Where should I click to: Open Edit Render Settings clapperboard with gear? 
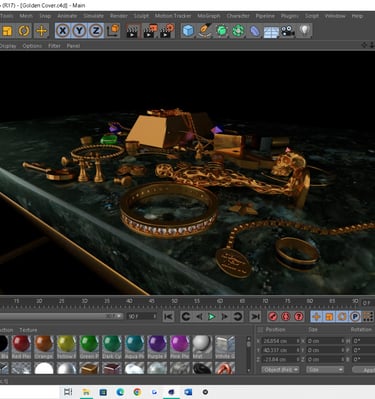pos(167,31)
